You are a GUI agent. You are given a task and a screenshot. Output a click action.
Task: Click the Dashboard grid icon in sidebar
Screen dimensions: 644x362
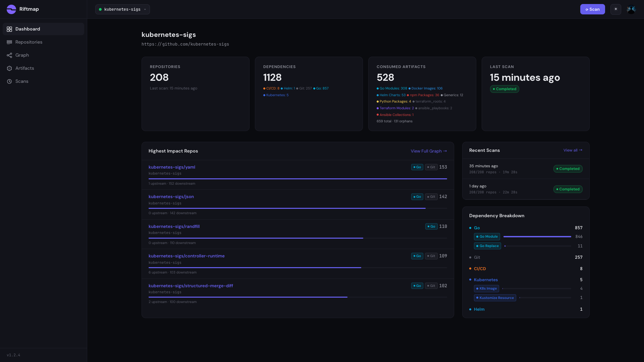pyautogui.click(x=9, y=29)
